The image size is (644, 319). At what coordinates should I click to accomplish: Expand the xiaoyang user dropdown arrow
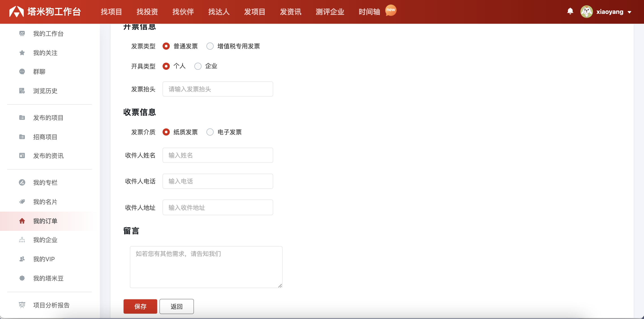point(629,12)
